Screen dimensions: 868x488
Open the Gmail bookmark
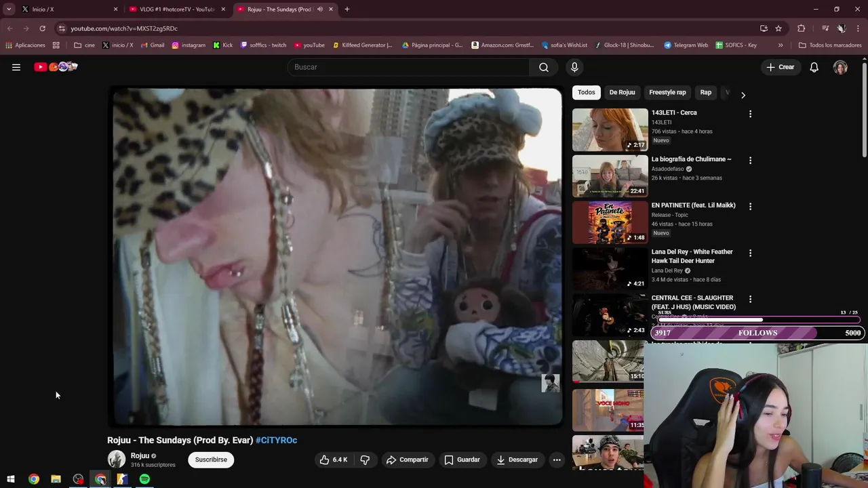[153, 45]
